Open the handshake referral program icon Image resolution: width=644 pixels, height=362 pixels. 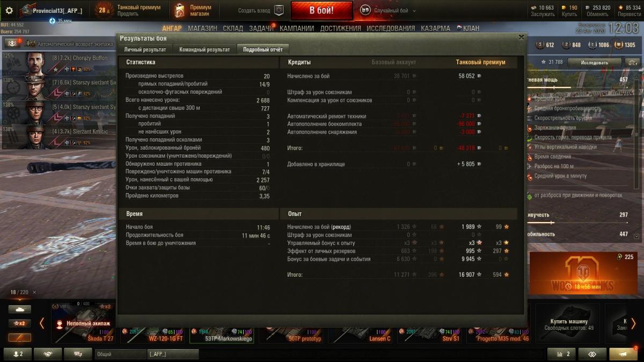point(48,354)
